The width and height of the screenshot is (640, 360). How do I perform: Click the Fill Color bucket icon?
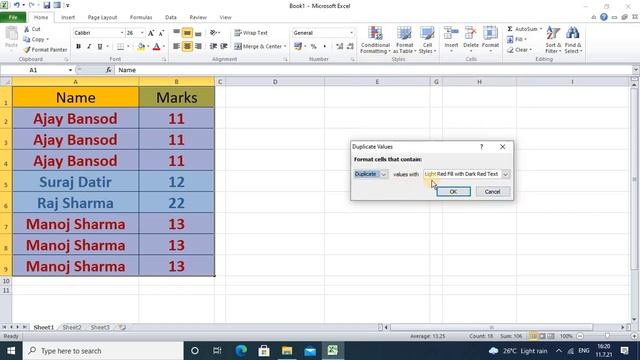click(141, 47)
